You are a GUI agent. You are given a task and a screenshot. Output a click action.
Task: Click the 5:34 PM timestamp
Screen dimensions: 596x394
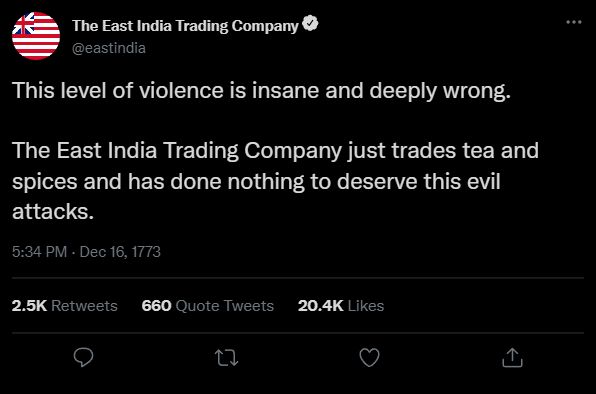[40, 252]
